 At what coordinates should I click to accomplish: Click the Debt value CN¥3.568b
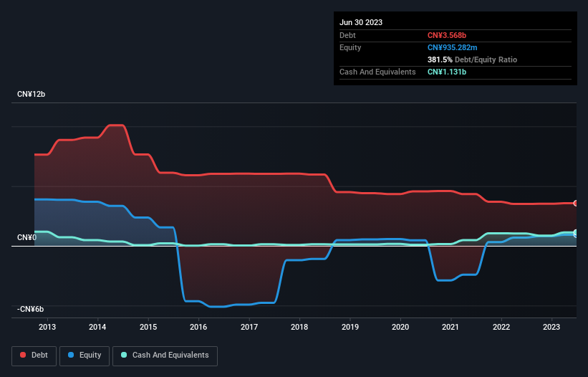[x=447, y=35]
